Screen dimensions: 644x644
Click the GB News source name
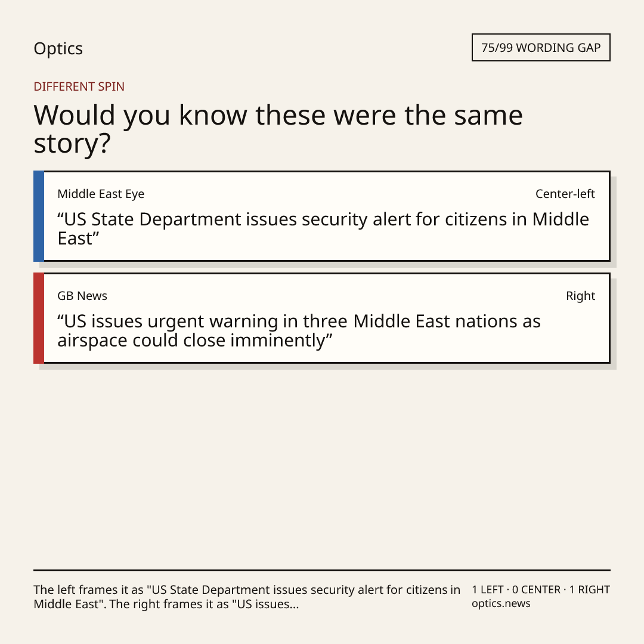tap(82, 296)
